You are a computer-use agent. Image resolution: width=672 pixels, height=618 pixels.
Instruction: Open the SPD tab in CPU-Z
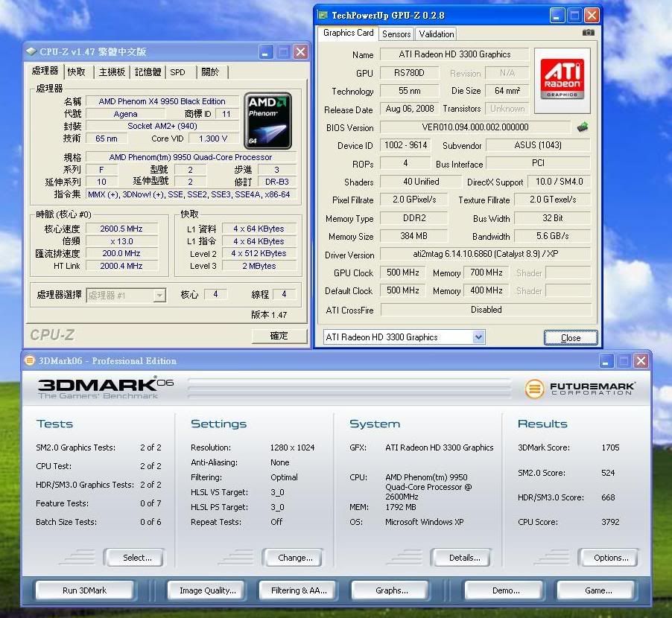177,72
